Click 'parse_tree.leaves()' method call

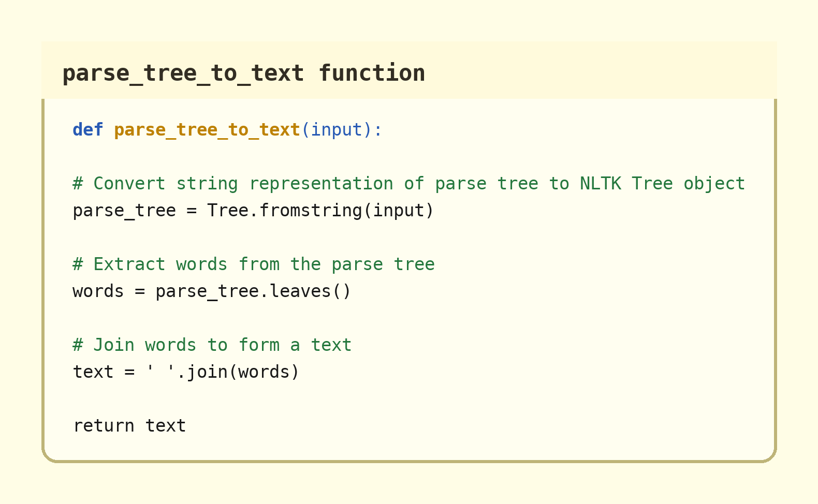pos(253,291)
